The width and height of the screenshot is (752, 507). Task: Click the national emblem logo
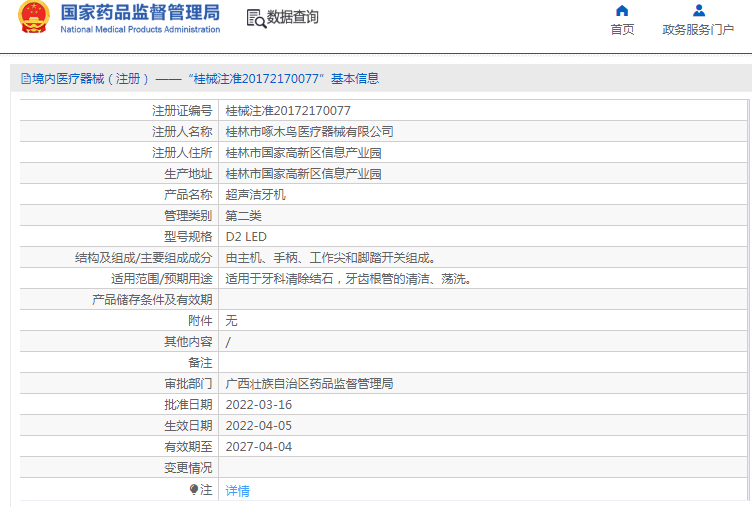tap(34, 17)
